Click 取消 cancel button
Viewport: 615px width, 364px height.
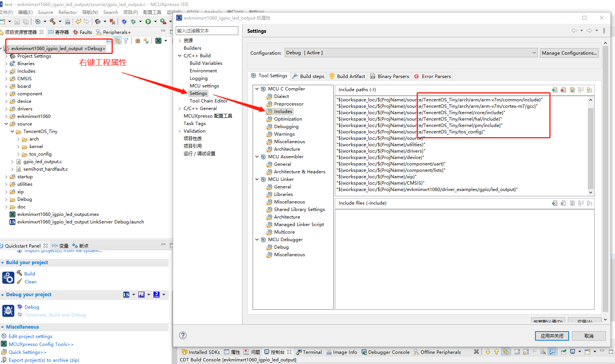(x=589, y=336)
